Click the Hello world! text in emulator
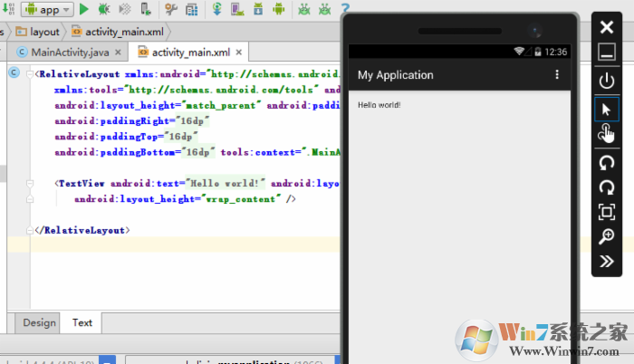Screen dimensions: 634x364 [x=379, y=105]
